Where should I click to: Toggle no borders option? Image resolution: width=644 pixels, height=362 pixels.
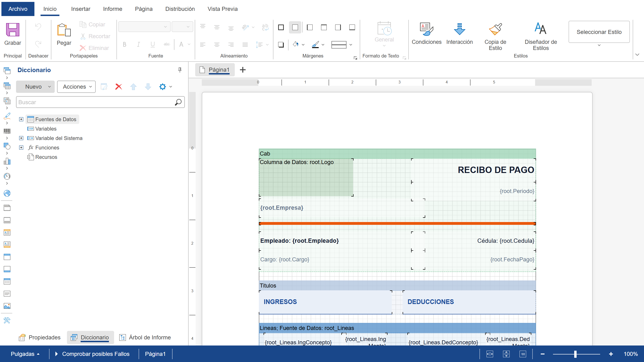(x=295, y=27)
